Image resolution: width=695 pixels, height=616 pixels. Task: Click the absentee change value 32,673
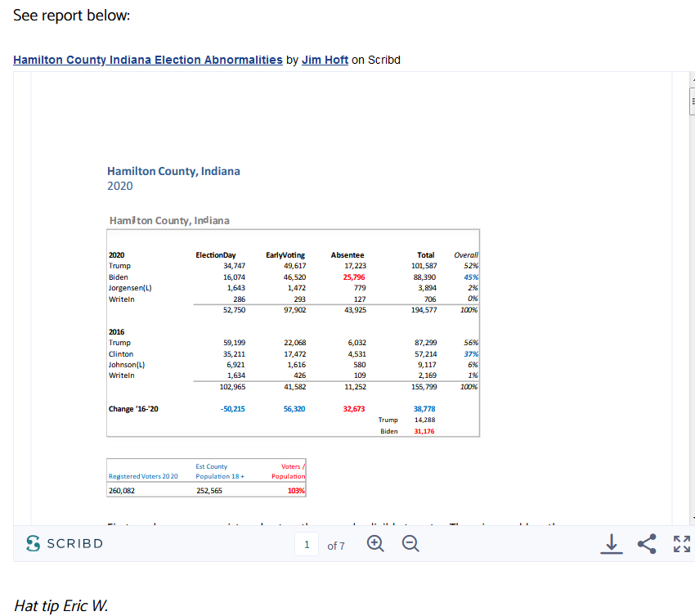pos(354,409)
